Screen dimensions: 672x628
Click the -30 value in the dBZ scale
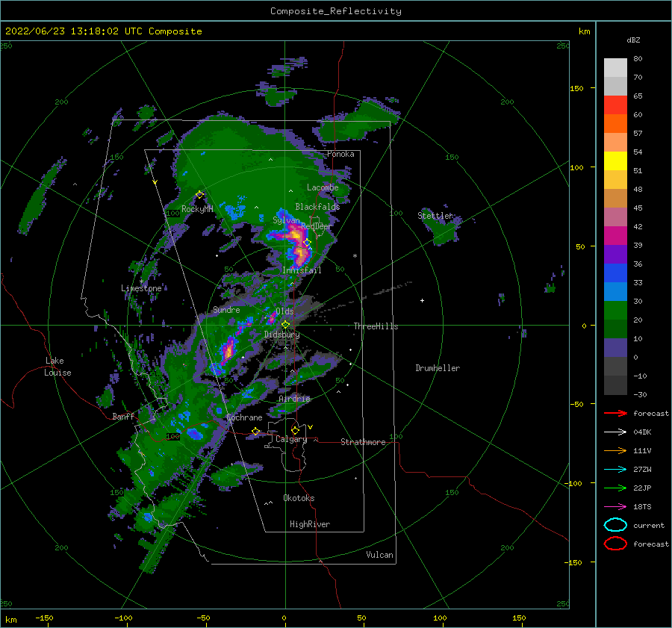click(x=640, y=395)
